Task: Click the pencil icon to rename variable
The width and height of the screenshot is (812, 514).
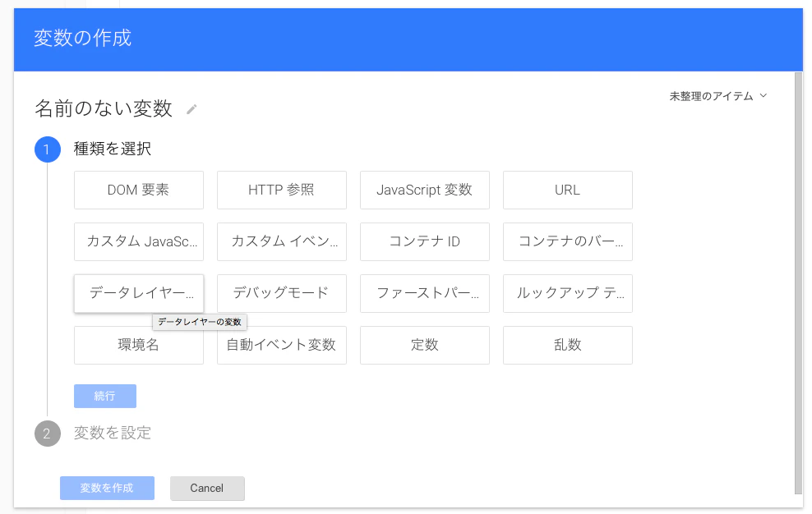Action: (x=191, y=109)
